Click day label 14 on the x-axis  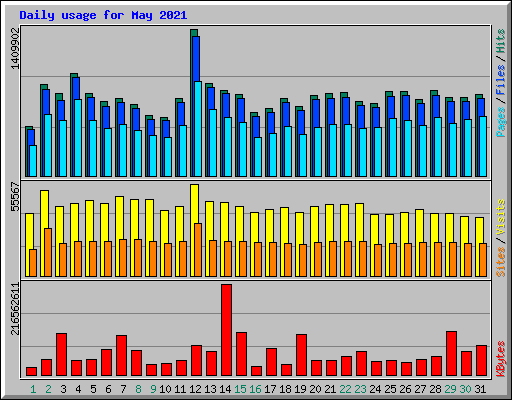tap(225, 389)
